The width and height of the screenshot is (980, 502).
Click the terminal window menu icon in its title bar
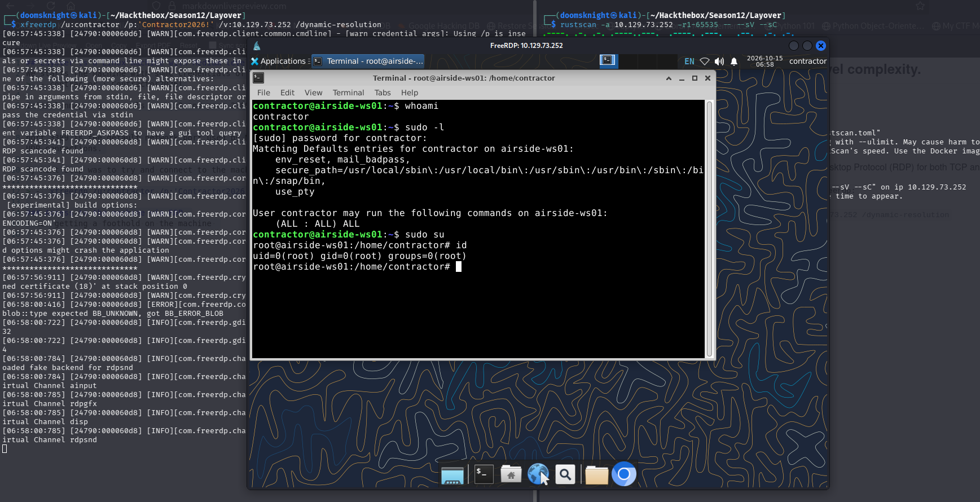point(258,78)
